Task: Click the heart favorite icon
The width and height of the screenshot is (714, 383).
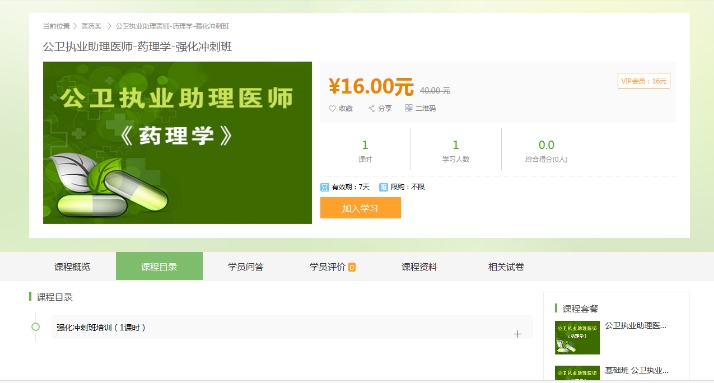Action: coord(332,108)
